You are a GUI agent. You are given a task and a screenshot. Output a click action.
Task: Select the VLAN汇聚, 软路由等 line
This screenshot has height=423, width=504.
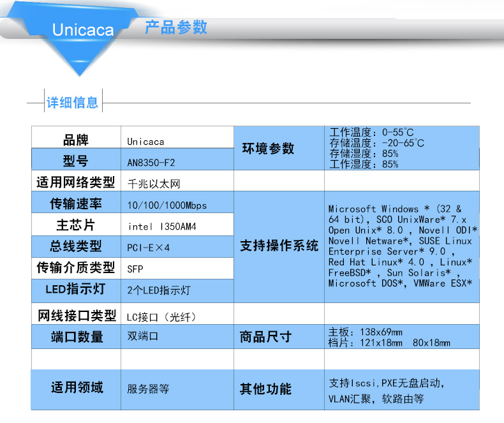pyautogui.click(x=376, y=399)
